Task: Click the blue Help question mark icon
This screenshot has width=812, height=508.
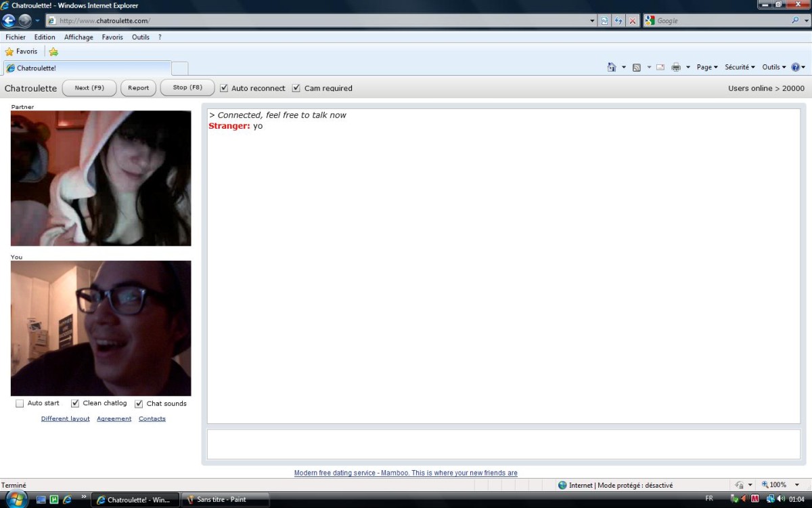Action: pyautogui.click(x=795, y=67)
